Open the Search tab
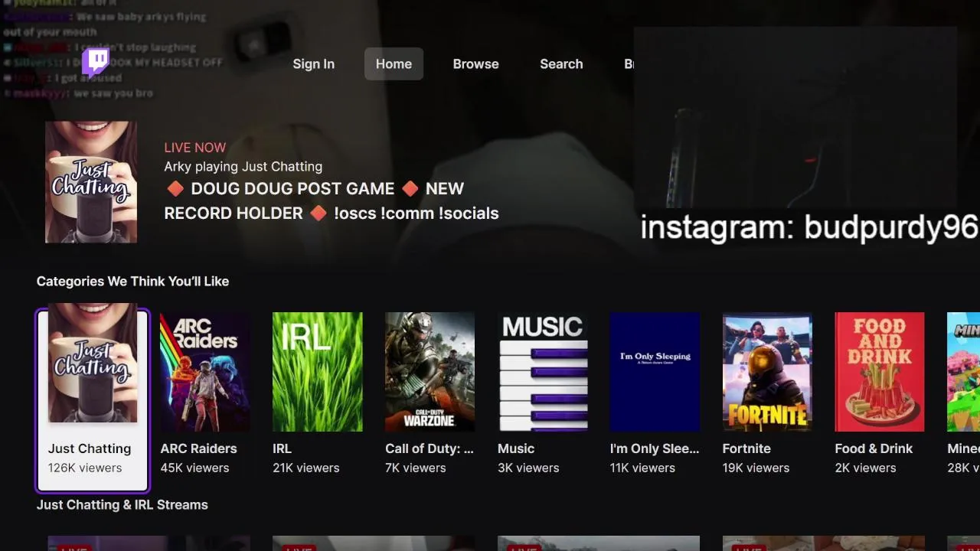 (561, 64)
